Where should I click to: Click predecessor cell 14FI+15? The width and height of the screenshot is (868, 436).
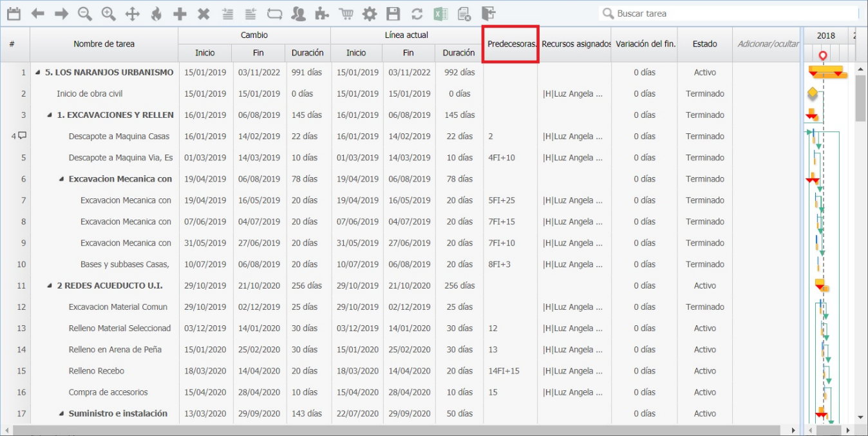(504, 371)
